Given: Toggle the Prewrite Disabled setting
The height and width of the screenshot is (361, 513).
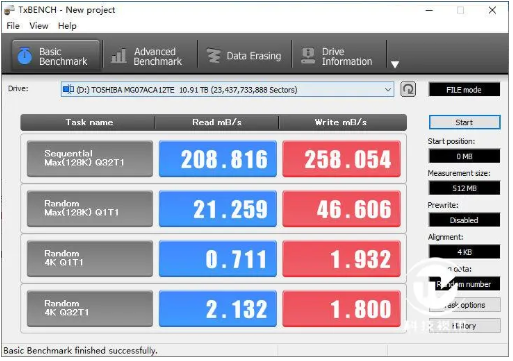Looking at the screenshot, I should point(464,220).
